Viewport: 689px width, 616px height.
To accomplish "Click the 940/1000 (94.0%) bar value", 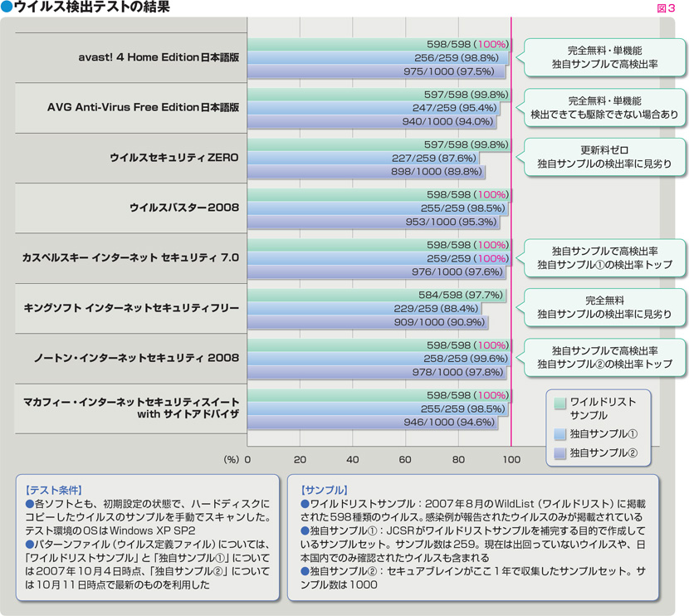I will [x=447, y=121].
